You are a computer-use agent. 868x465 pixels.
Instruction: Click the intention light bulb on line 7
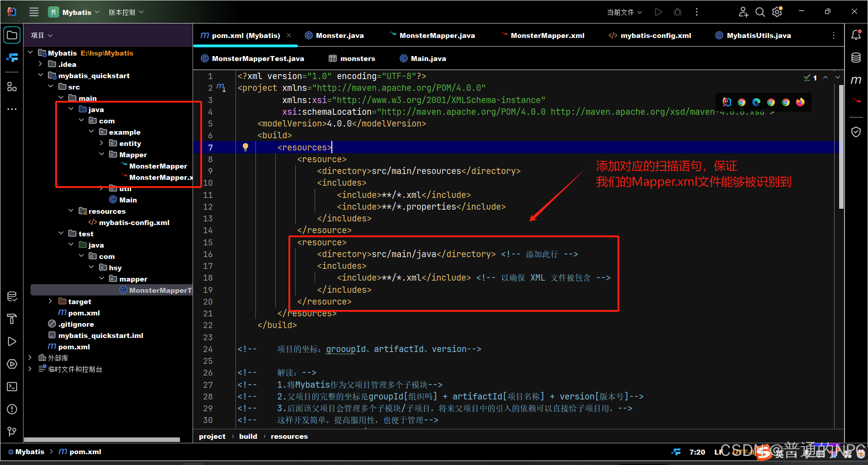tap(245, 147)
